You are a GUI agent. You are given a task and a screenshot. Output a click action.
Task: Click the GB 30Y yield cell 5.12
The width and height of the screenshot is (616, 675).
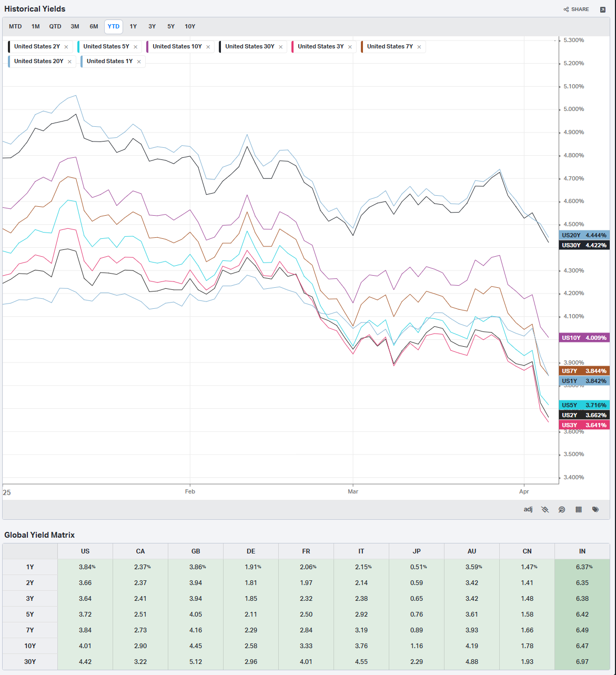tap(196, 662)
